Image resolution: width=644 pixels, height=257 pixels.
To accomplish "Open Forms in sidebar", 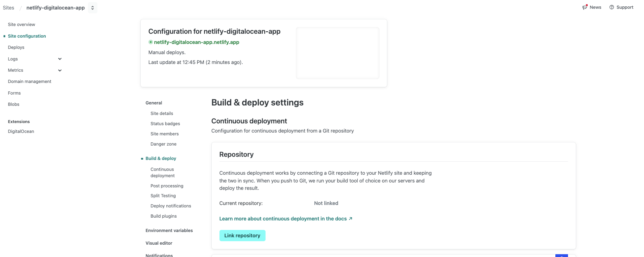I will point(14,93).
